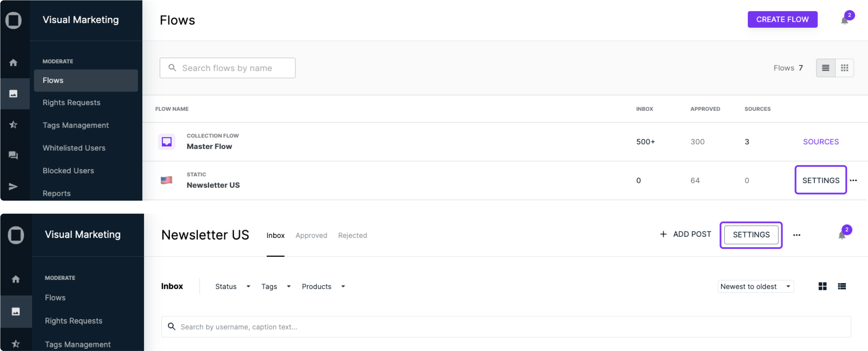The height and width of the screenshot is (351, 868).
Task: Open more options beside Newsletter US Settings
Action: click(x=797, y=235)
